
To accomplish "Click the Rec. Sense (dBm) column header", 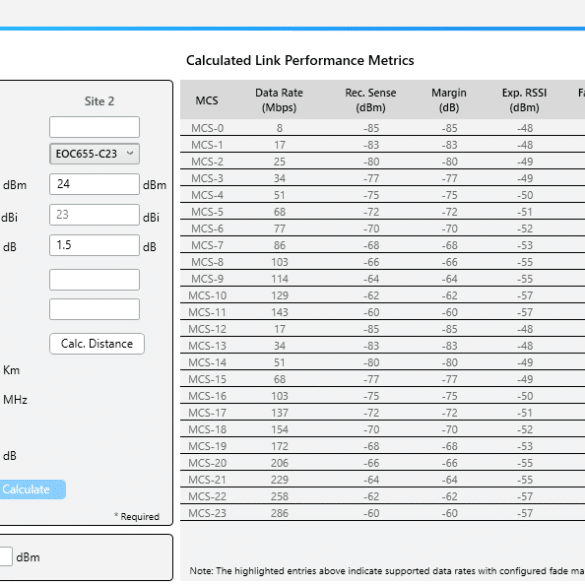I will point(370,100).
